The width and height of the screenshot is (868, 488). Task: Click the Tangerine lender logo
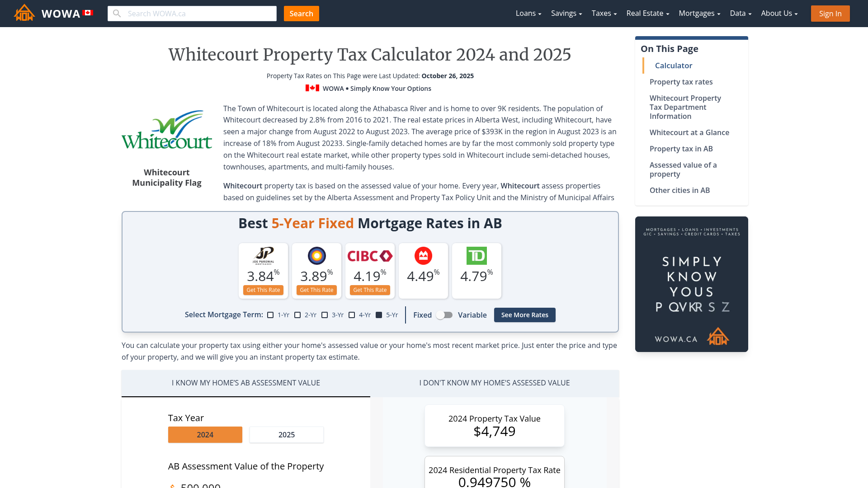316,256
